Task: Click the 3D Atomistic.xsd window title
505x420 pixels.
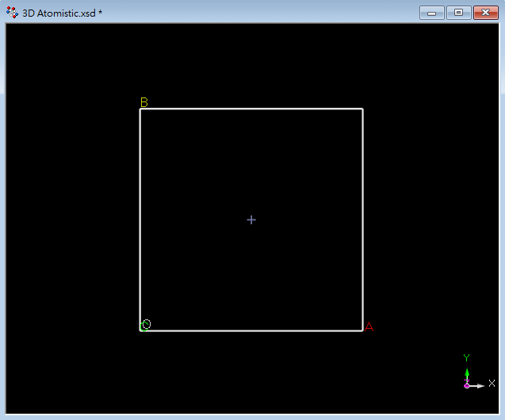Action: click(x=62, y=13)
